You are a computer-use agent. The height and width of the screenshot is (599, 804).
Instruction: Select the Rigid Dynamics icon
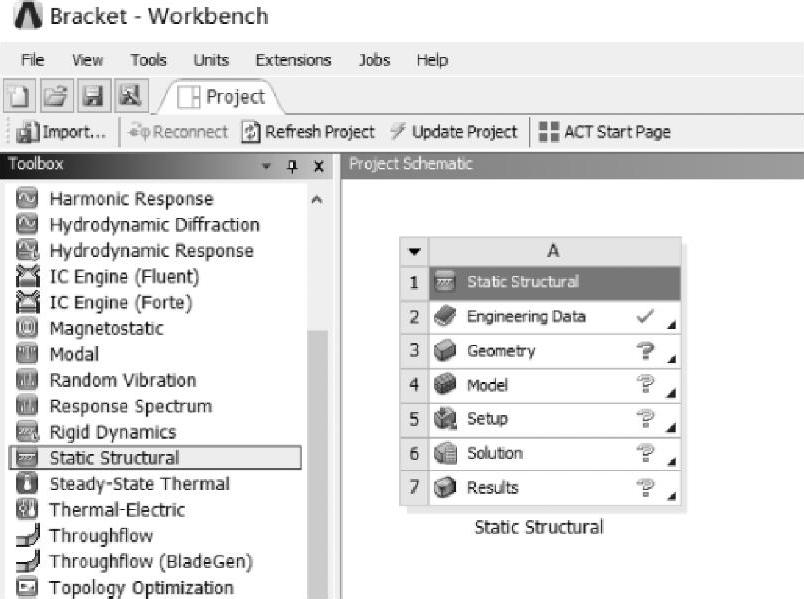pyautogui.click(x=27, y=432)
